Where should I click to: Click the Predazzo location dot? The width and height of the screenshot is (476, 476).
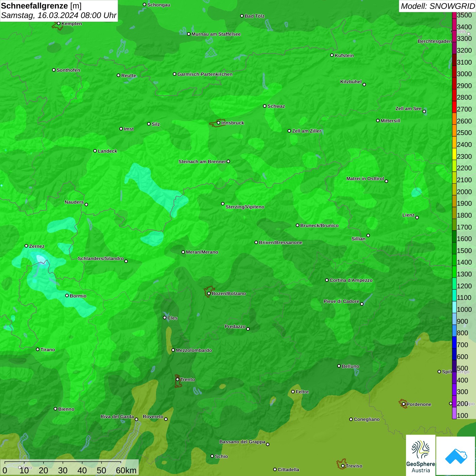[248, 329]
